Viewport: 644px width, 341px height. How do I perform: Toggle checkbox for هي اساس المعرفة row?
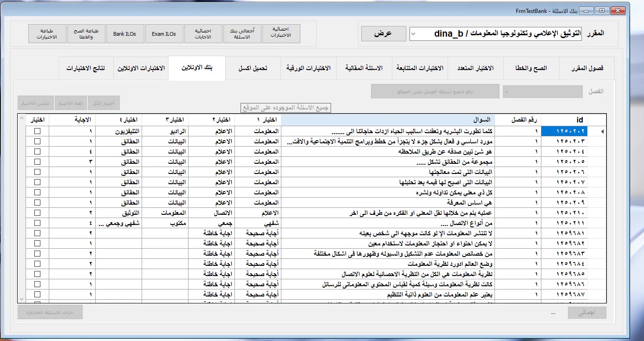[x=37, y=203]
